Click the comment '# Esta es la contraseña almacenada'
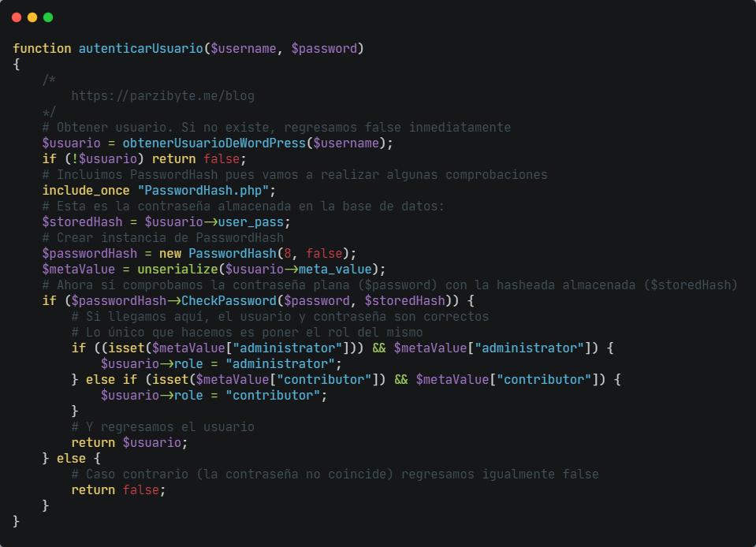The width and height of the screenshot is (756, 547). tap(244, 207)
